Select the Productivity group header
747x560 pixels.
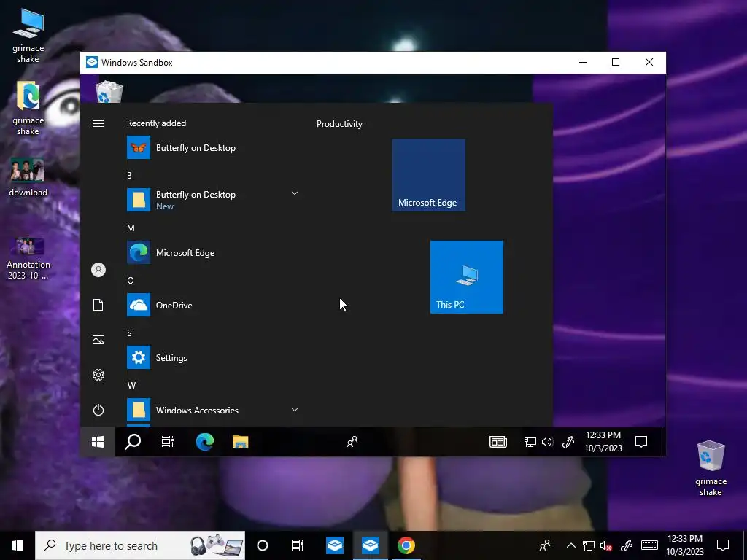[339, 124]
